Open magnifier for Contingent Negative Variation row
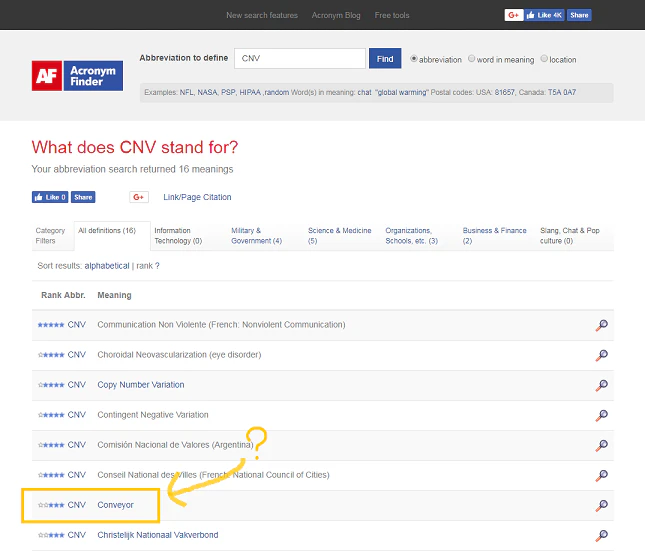 601,415
